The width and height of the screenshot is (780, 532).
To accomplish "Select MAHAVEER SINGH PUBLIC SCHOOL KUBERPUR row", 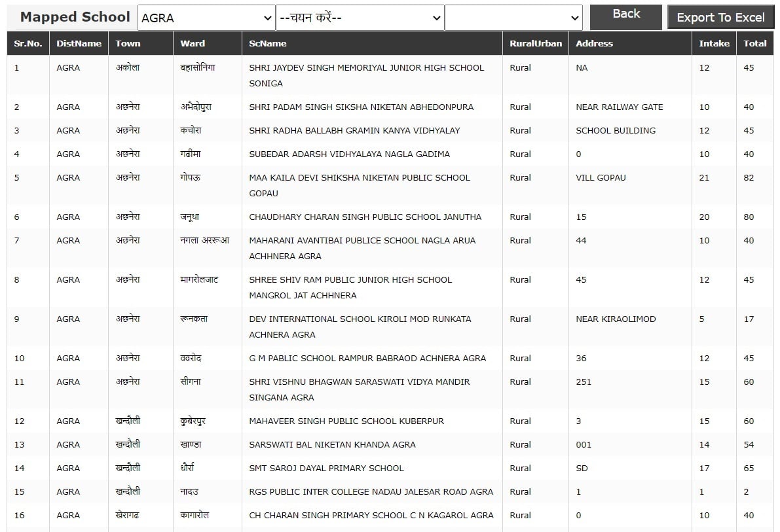I will [x=390, y=421].
